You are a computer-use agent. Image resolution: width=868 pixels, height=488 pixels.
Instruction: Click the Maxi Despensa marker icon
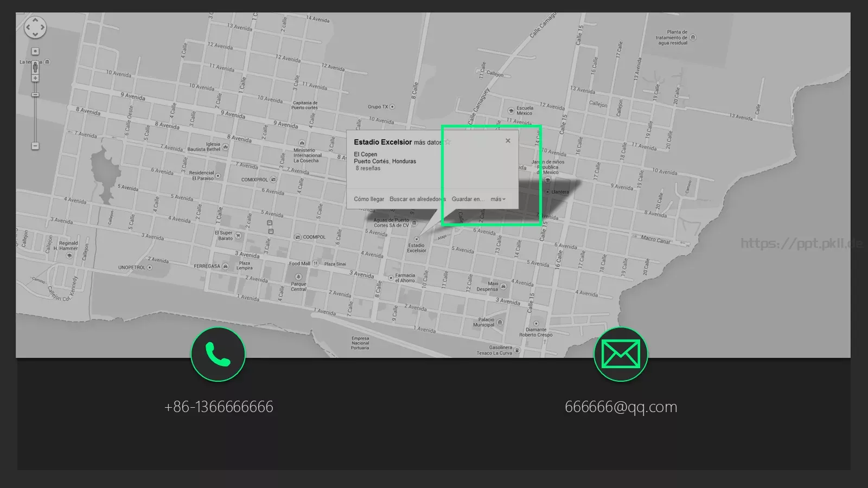(x=503, y=286)
